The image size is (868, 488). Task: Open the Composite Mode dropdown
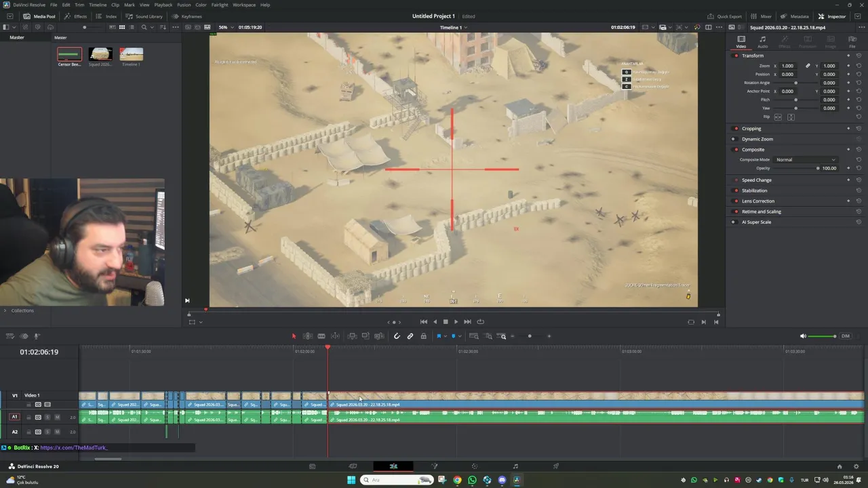(806, 160)
